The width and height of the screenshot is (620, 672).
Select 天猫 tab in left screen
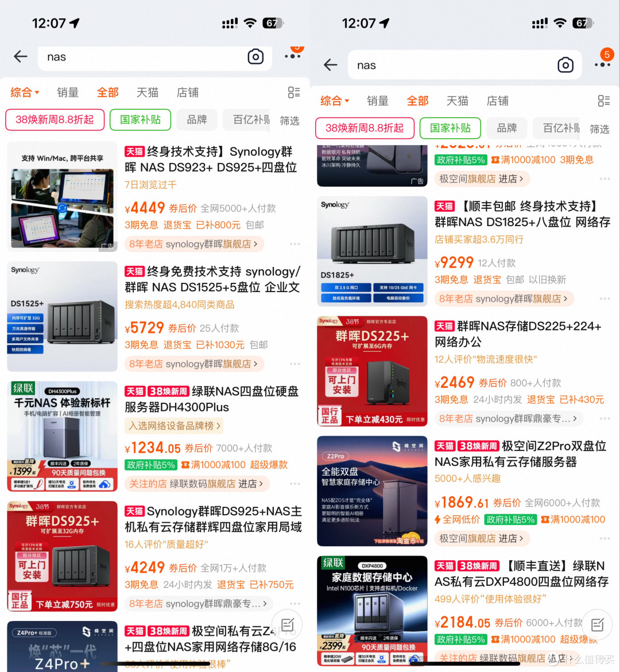[148, 92]
